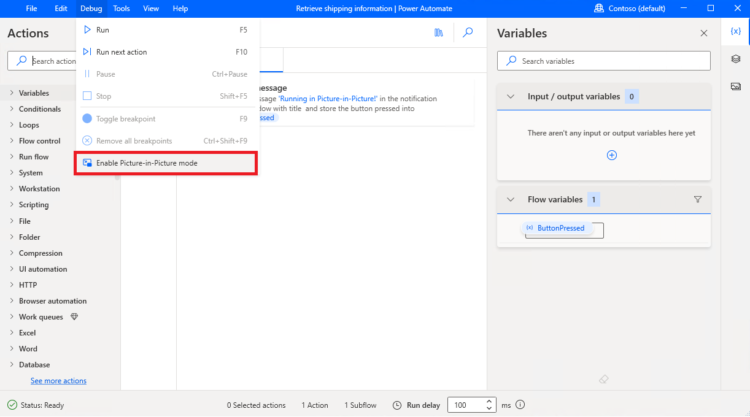Decrease run delay with down arrow
Screen dimensions: 750x417
pos(489,408)
